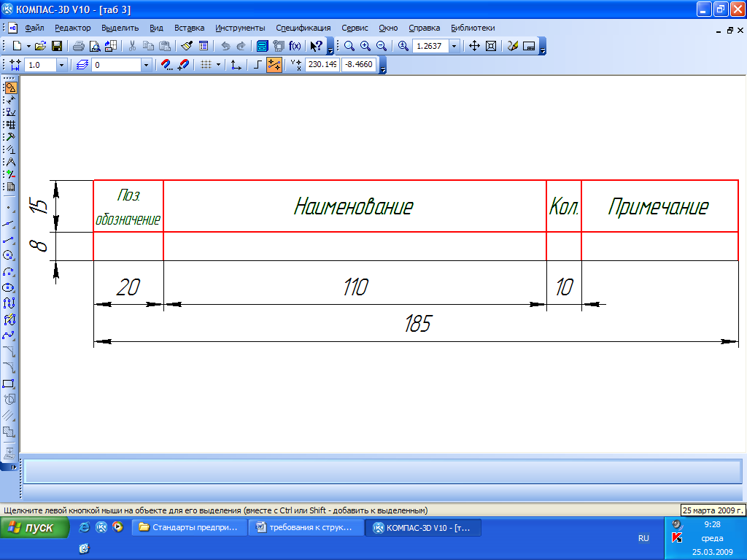Click the Y coordinate field -8.4660
The image size is (747, 560).
tap(359, 65)
